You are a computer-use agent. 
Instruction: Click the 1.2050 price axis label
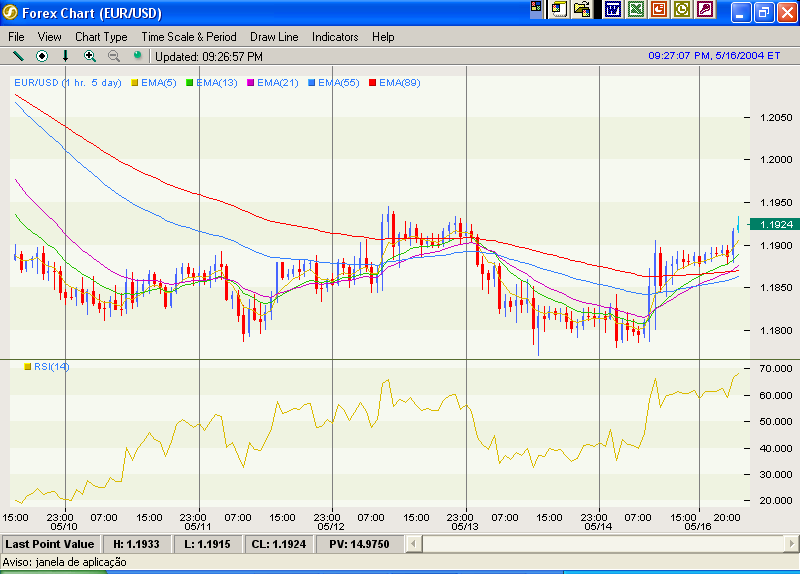776,118
